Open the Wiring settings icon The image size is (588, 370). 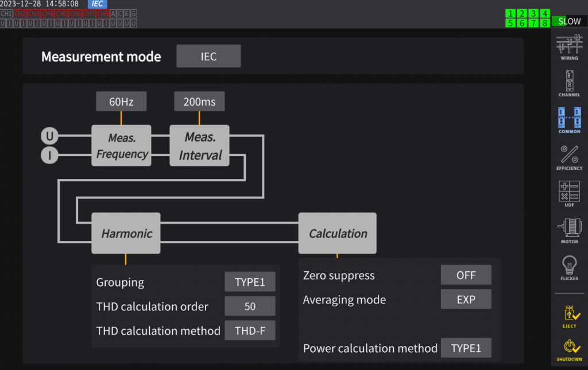(569, 47)
